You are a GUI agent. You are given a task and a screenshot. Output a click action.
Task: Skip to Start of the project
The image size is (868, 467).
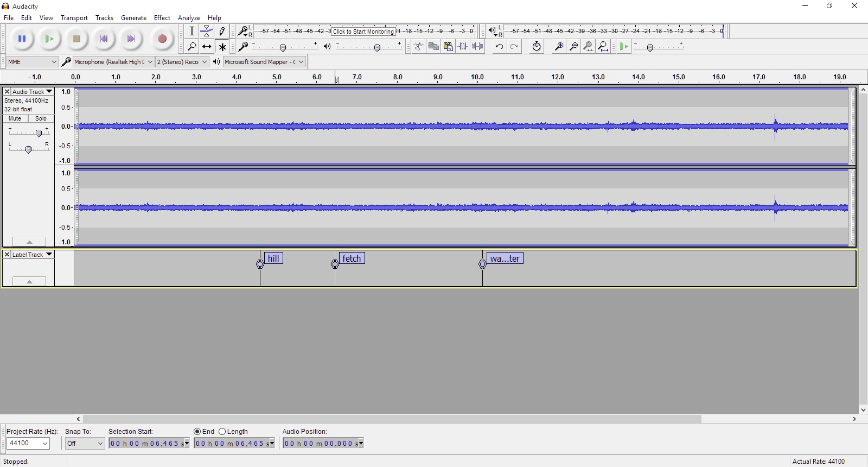click(x=104, y=39)
